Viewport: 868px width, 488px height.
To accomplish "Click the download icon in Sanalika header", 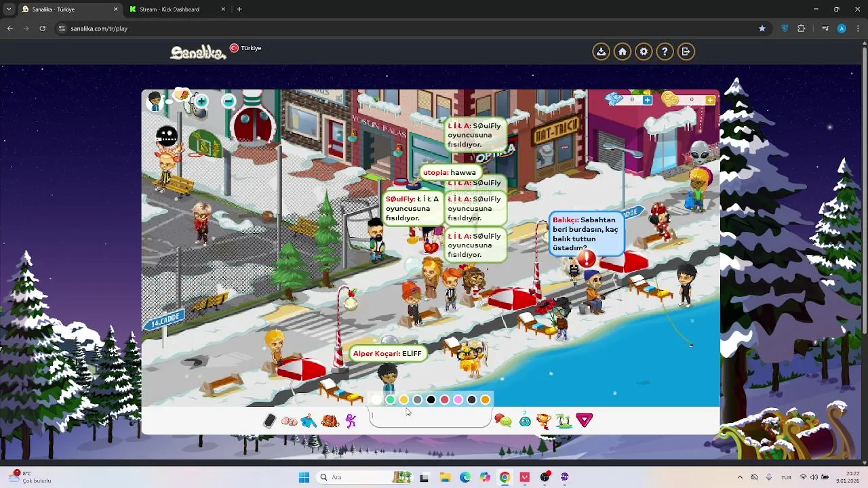I will pyautogui.click(x=601, y=52).
